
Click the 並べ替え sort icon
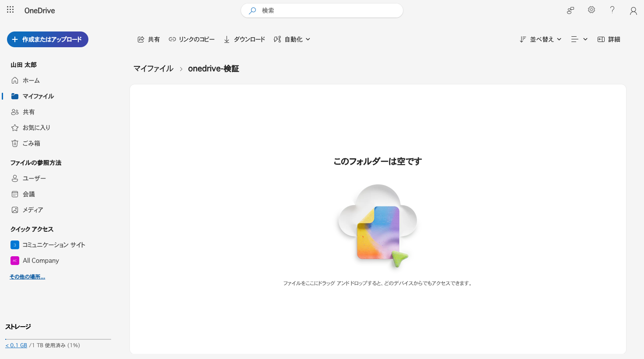tap(523, 39)
